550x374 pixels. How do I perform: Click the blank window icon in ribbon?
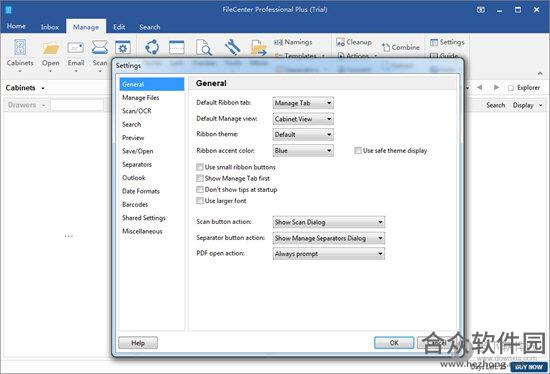click(176, 47)
